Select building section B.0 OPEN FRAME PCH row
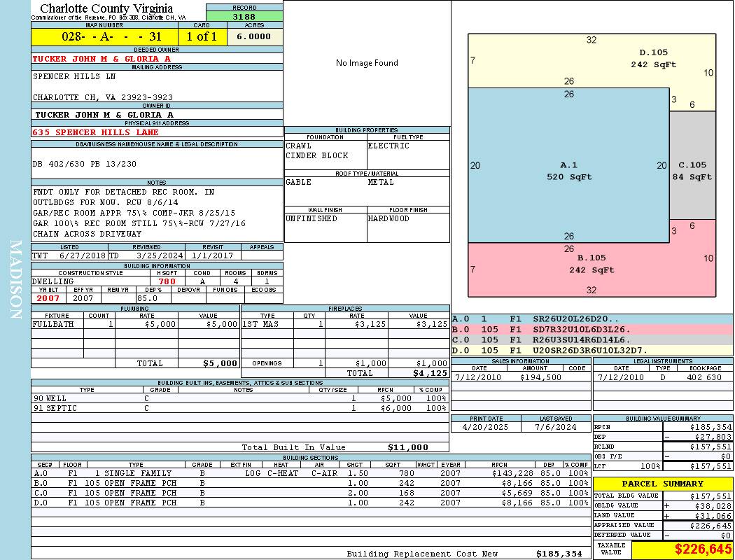 (311, 483)
